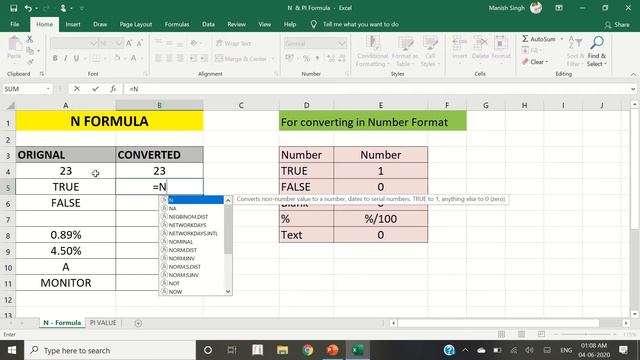
Task: Select the row 8 header
Action: click(8, 236)
